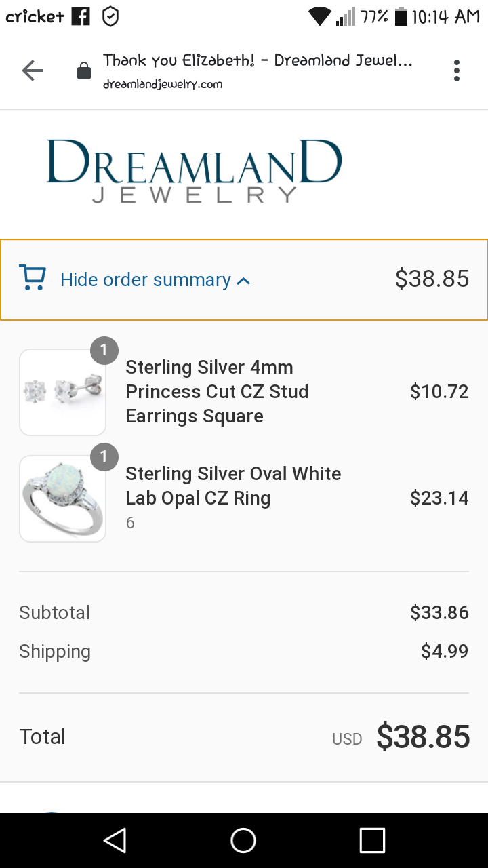488x868 pixels.
Task: Select Sterling Silver Oval Opal Ring title
Action: pyautogui.click(x=233, y=486)
